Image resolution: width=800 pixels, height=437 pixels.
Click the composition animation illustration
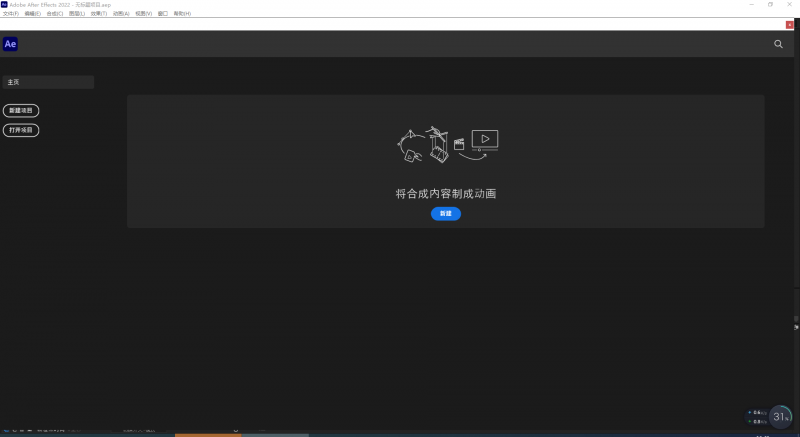tap(447, 145)
